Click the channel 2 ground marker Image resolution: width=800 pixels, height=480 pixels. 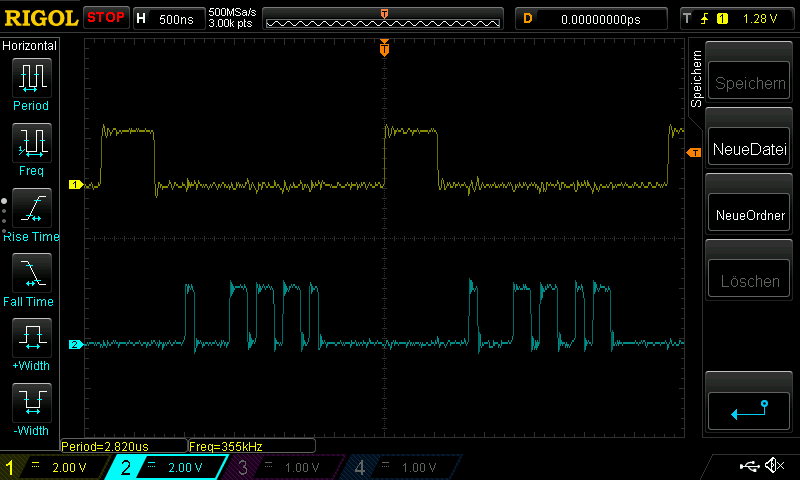pos(76,344)
